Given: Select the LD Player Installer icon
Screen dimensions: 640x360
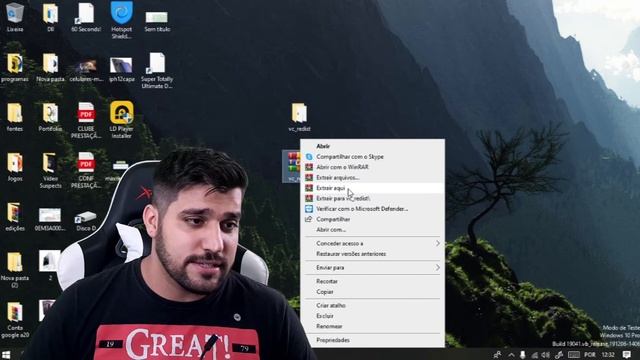Looking at the screenshot, I should tap(121, 120).
